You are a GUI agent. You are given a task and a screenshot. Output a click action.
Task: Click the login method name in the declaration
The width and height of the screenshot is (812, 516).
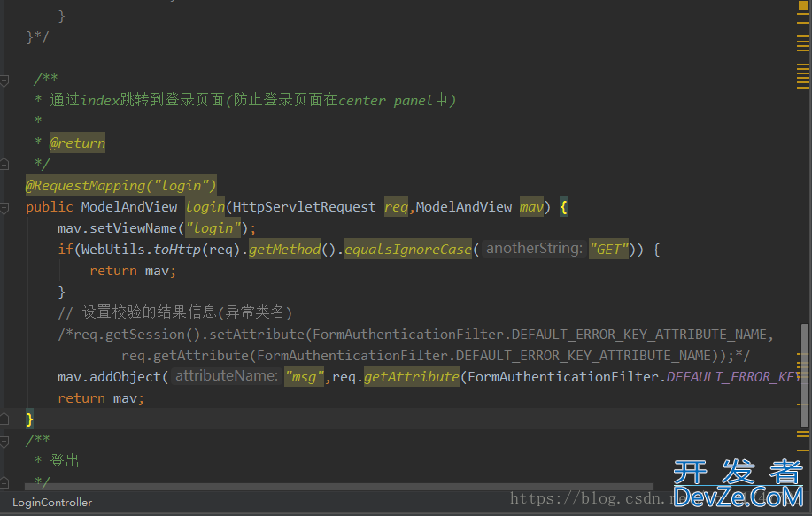(x=205, y=207)
